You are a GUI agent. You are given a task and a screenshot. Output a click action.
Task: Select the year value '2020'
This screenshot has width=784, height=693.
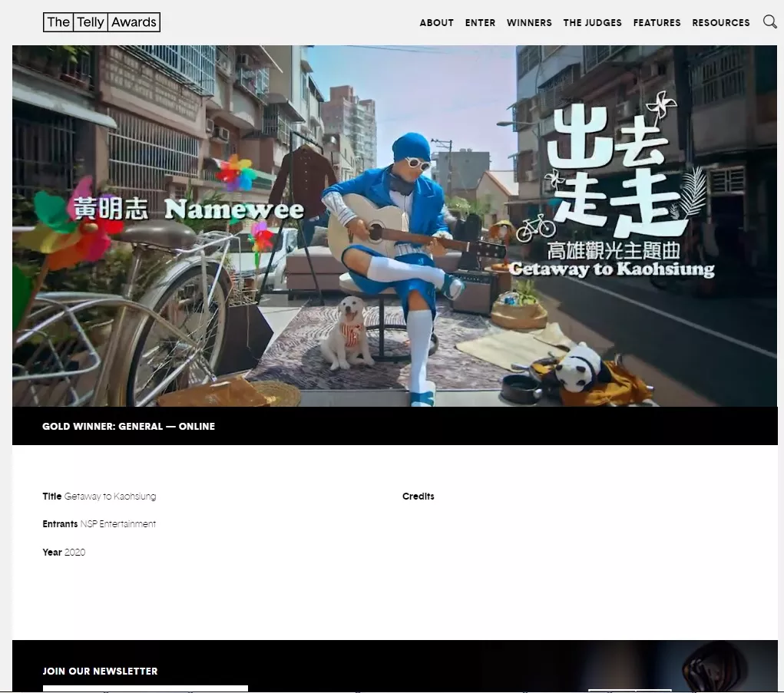(75, 552)
